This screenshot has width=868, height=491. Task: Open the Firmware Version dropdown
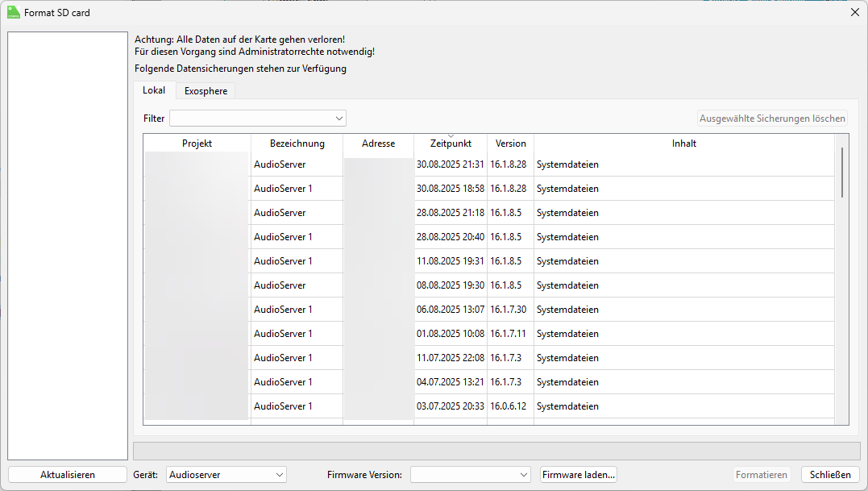(470, 475)
